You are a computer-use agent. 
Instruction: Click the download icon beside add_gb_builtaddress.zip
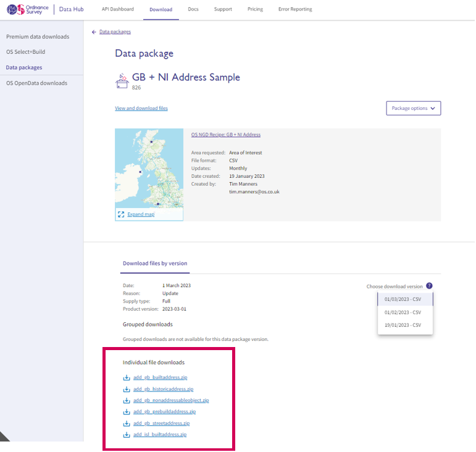click(x=127, y=377)
